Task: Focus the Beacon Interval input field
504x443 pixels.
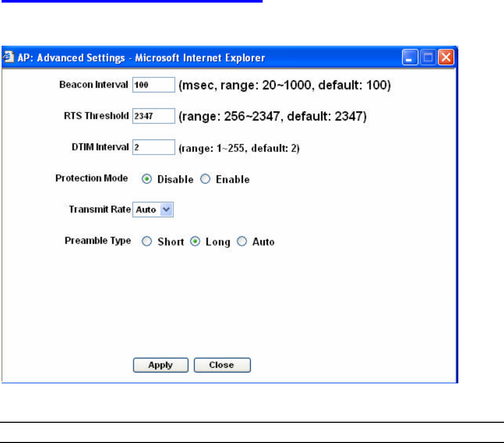Action: click(154, 85)
